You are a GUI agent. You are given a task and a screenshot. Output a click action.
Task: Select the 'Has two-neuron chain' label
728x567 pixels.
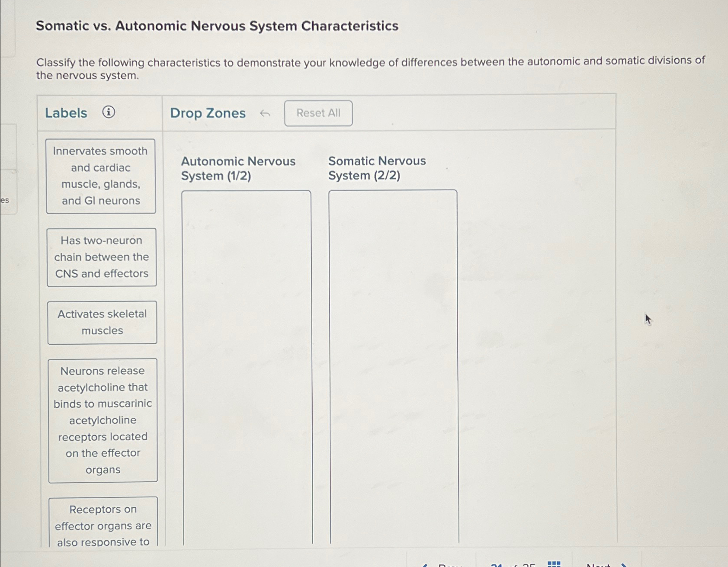pos(102,257)
